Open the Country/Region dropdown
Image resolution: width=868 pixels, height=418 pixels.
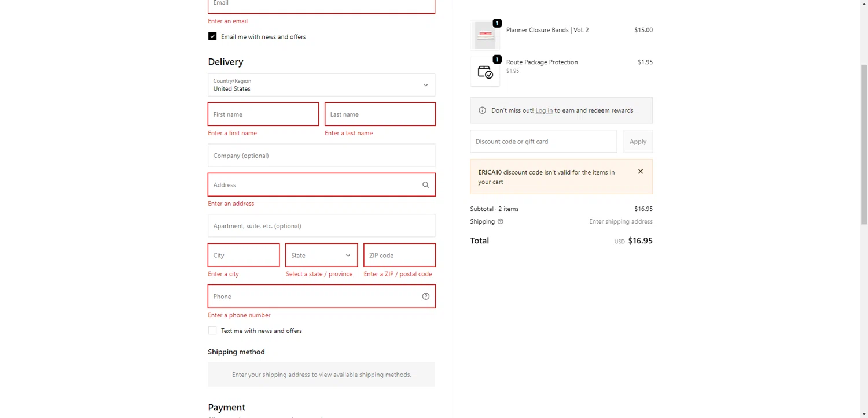coord(321,85)
